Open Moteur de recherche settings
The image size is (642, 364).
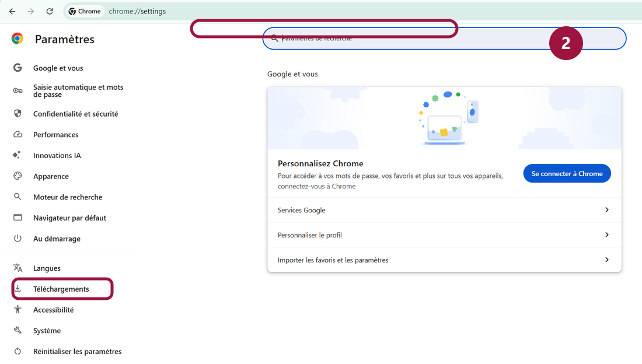[68, 197]
